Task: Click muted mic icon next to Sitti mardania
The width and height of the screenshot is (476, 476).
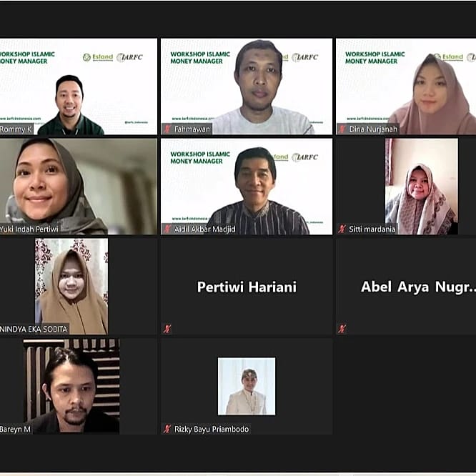Action: 342,229
